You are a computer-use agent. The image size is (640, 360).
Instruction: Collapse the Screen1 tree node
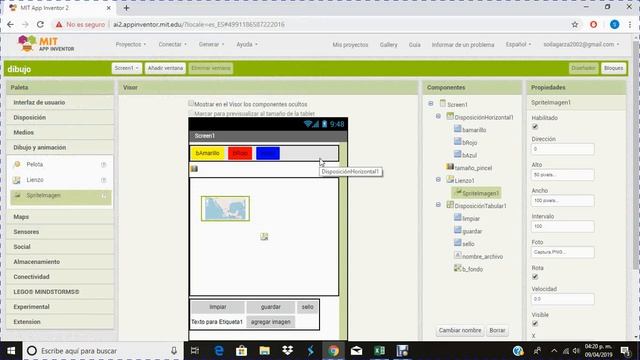click(x=431, y=104)
